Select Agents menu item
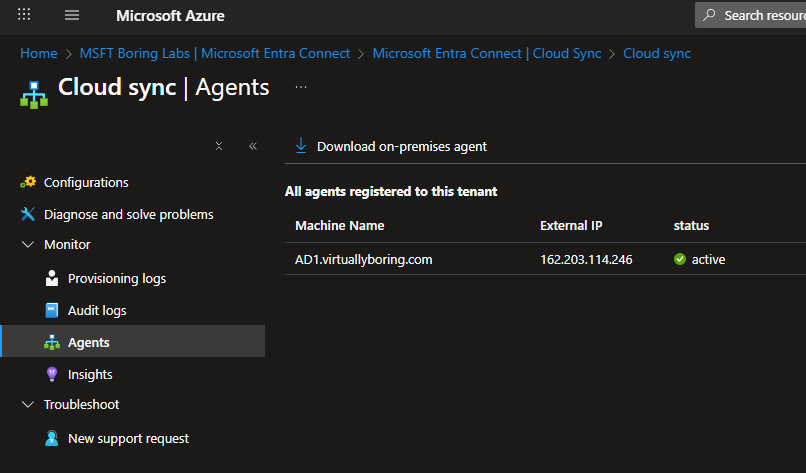This screenshot has width=806, height=473. (134, 341)
